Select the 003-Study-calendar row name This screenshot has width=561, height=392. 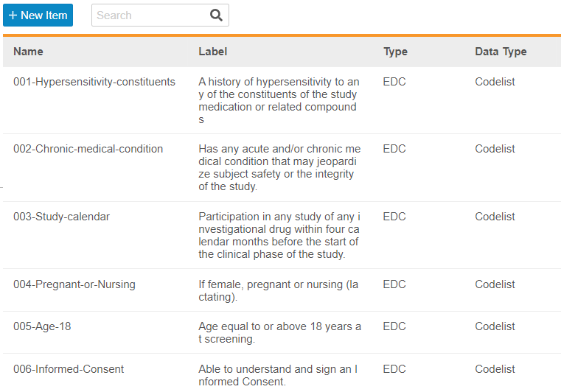(x=61, y=217)
